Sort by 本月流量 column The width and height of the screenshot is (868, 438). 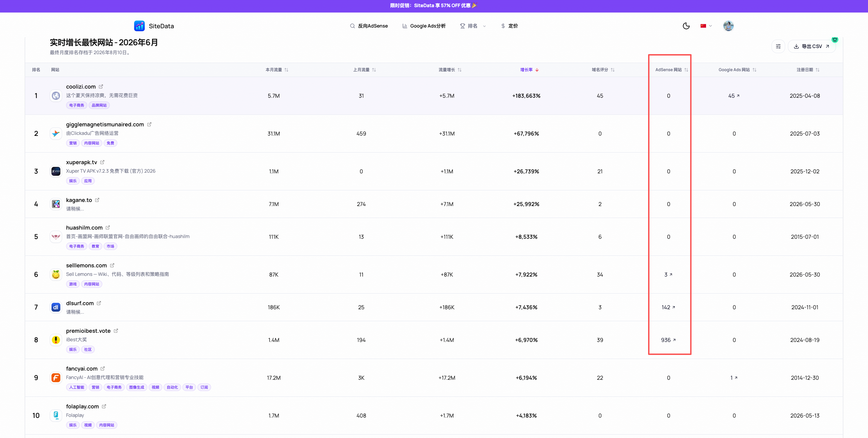[x=277, y=70]
